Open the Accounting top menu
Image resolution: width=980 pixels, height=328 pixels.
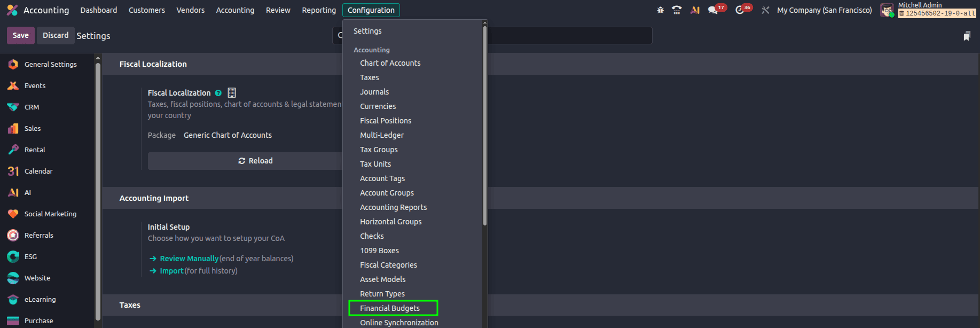235,10
